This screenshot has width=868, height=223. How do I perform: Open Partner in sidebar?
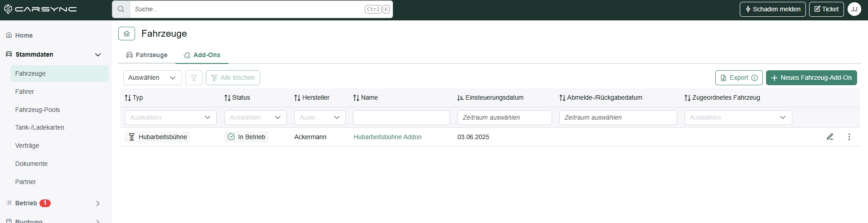pos(25,182)
